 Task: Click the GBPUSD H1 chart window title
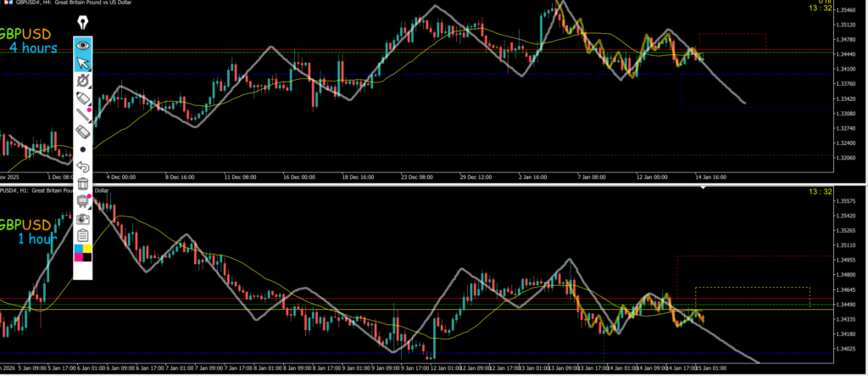(x=51, y=191)
